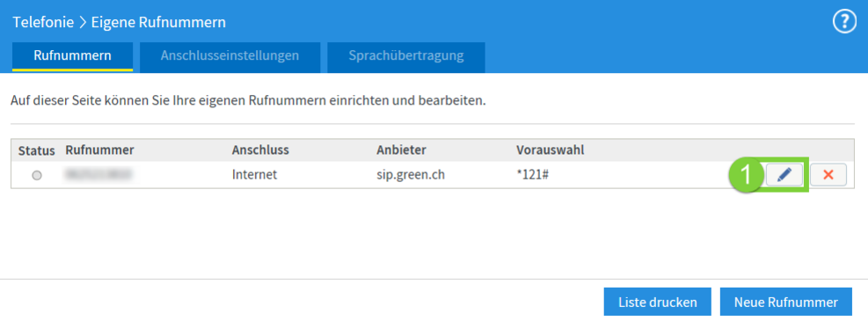Click the status indicator circle of the Internet row
The height and width of the screenshot is (321, 868).
[x=37, y=175]
